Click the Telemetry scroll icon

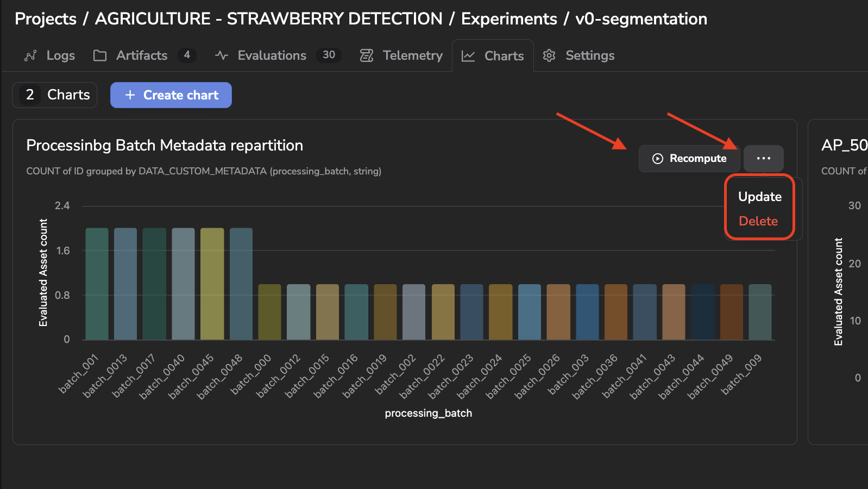pyautogui.click(x=367, y=55)
